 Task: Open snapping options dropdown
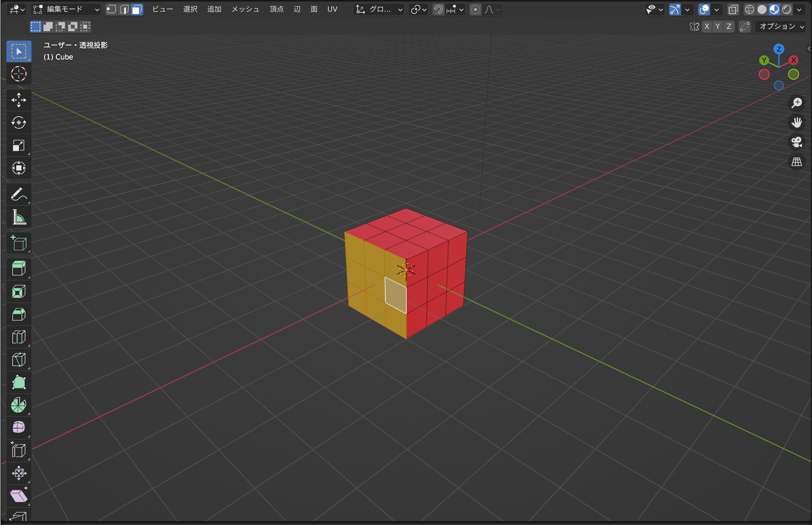pyautogui.click(x=455, y=9)
